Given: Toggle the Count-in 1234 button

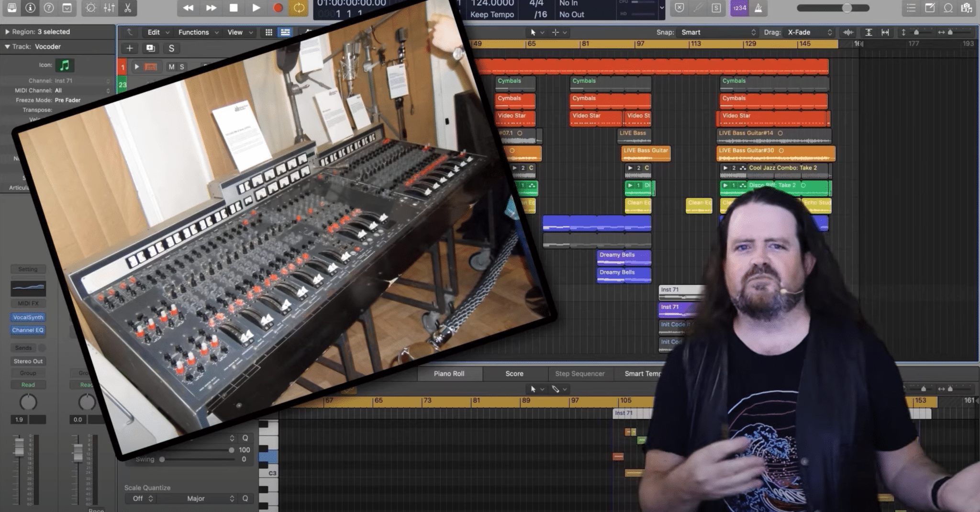Looking at the screenshot, I should [739, 8].
